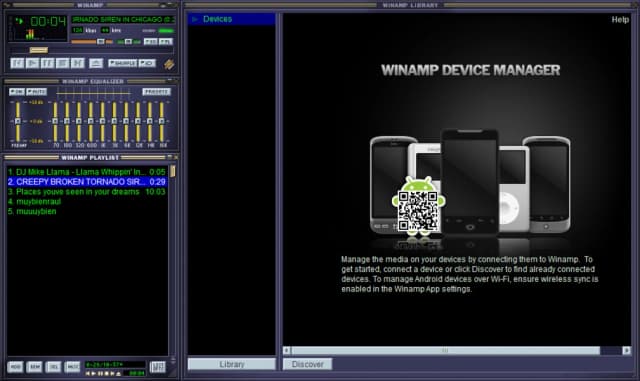
Task: Click the playlist mini Eject button
Action: [x=118, y=374]
